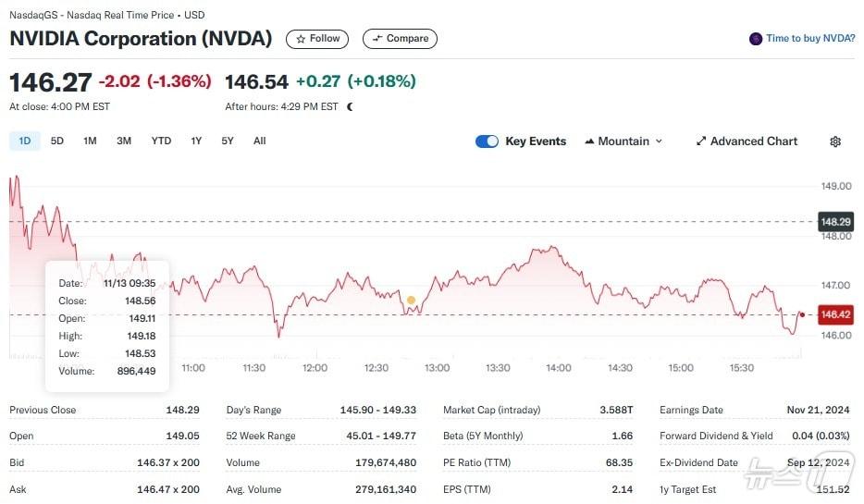Show the 3M chart range
The height and width of the screenshot is (504, 864).
(124, 141)
